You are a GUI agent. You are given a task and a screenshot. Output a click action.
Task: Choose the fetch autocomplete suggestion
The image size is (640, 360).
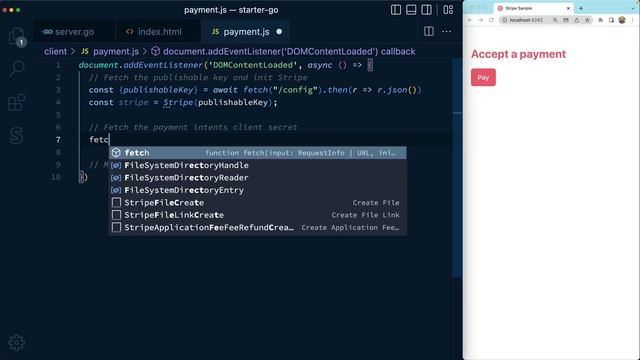tap(258, 153)
